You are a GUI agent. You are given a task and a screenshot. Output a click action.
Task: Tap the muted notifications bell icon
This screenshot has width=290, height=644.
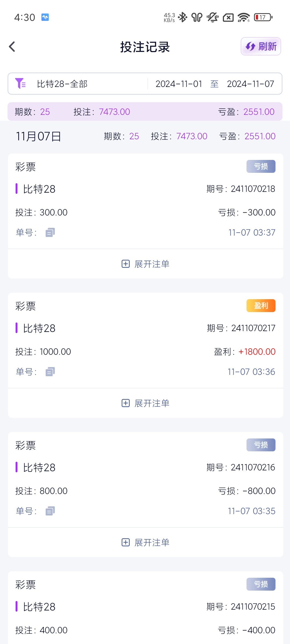tap(212, 17)
